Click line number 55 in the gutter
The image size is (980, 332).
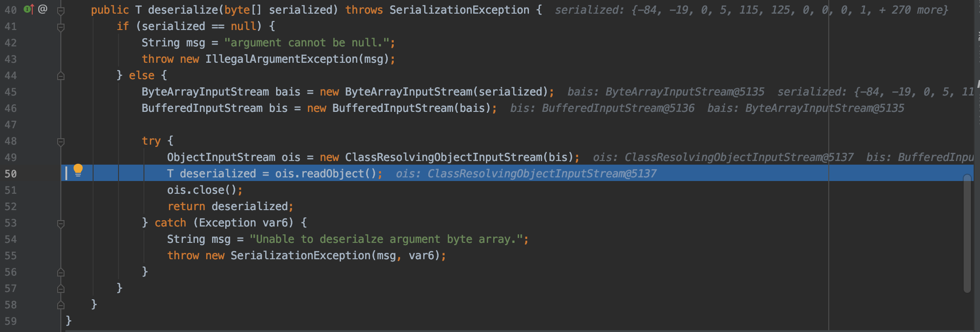pyautogui.click(x=11, y=256)
